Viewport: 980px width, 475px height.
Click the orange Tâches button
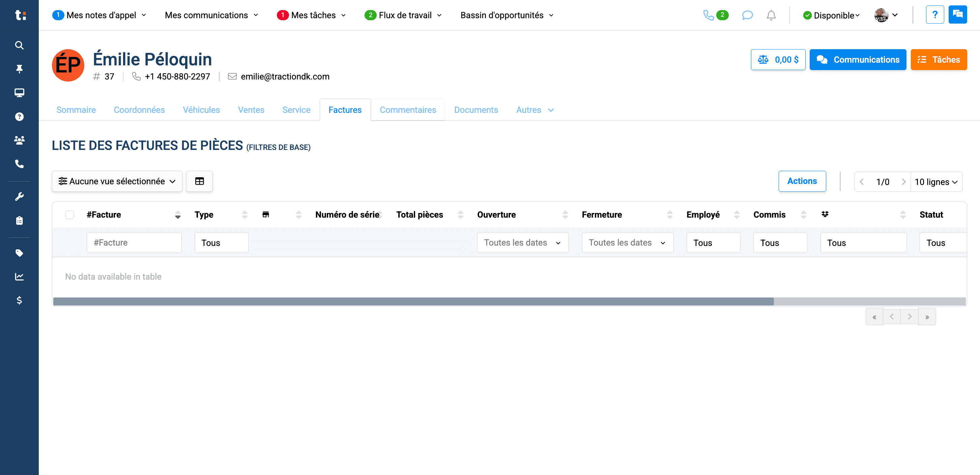939,60
